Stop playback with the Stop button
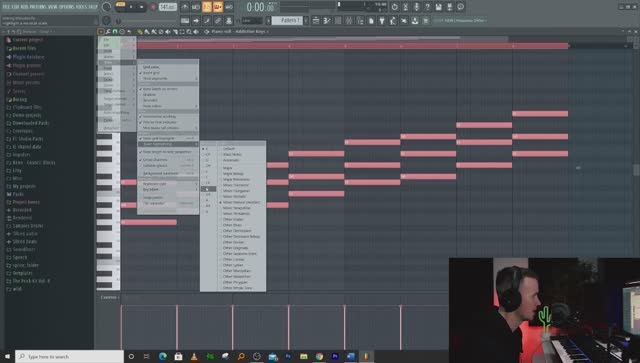This screenshot has height=363, width=640. (142, 7)
